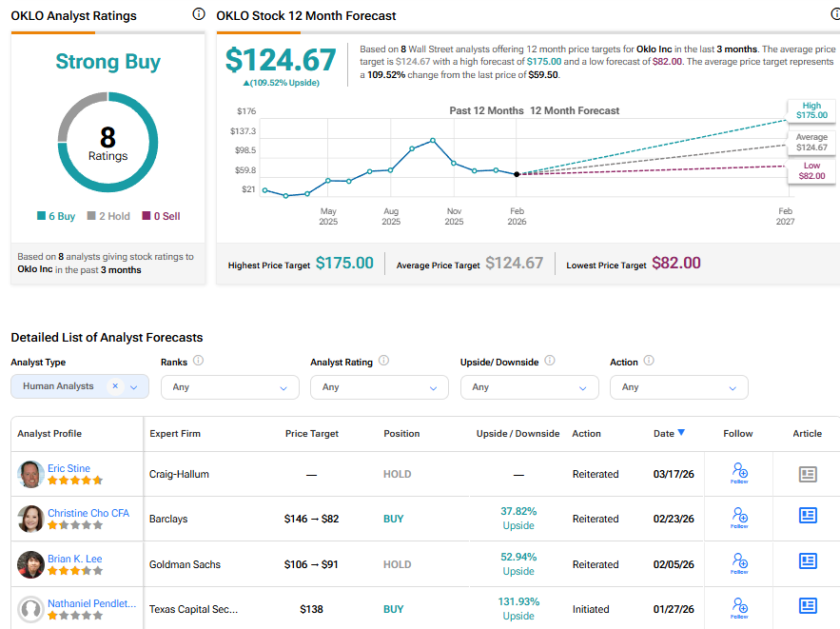
Task: Click info icon beside OKLO Analyst Ratings
Action: [x=198, y=14]
